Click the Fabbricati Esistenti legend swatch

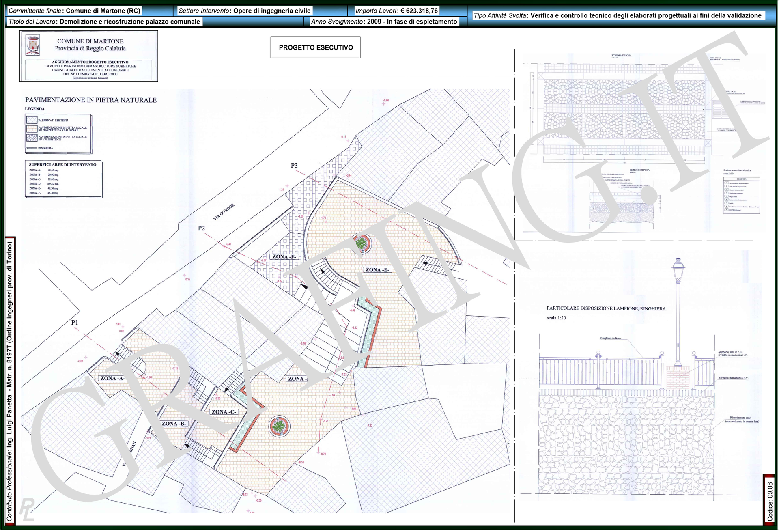point(32,121)
